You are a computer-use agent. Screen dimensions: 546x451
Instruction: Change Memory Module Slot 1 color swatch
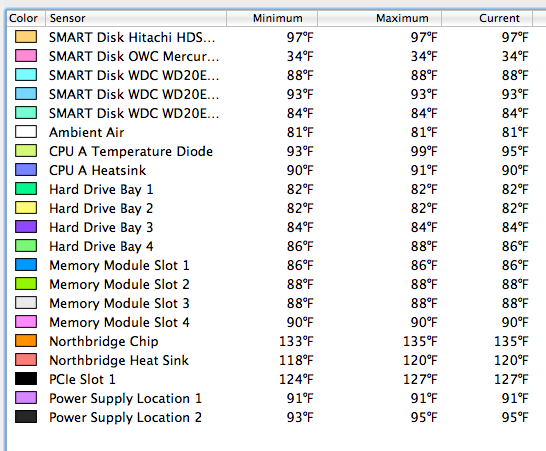[26, 265]
